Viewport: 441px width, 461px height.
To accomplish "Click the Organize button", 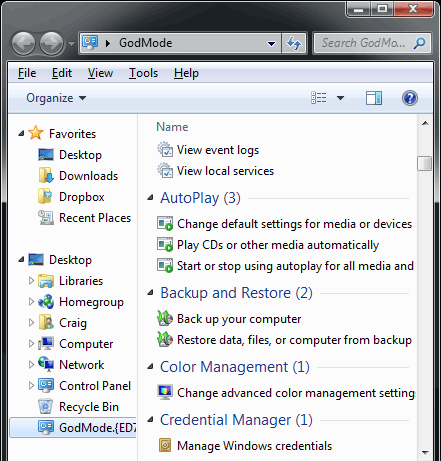I will (56, 98).
